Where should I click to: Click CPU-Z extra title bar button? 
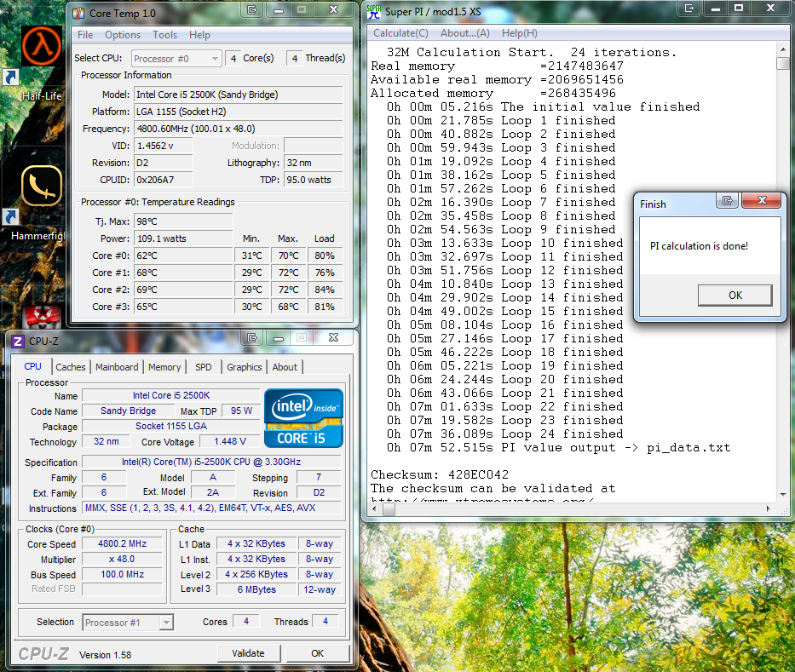tap(251, 337)
